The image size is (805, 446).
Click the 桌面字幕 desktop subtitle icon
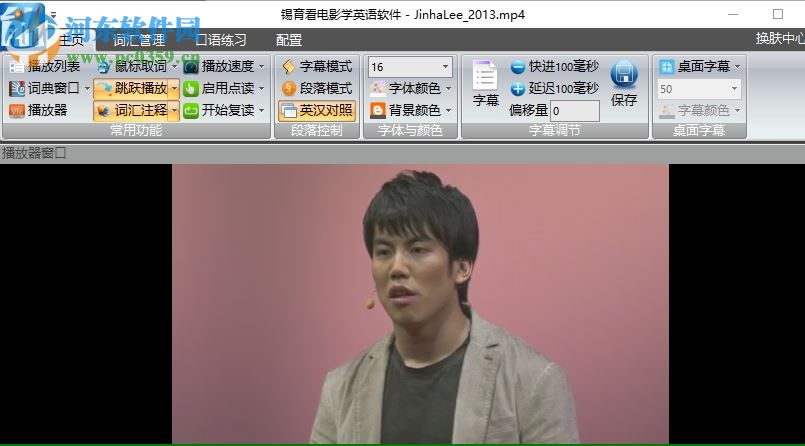666,67
